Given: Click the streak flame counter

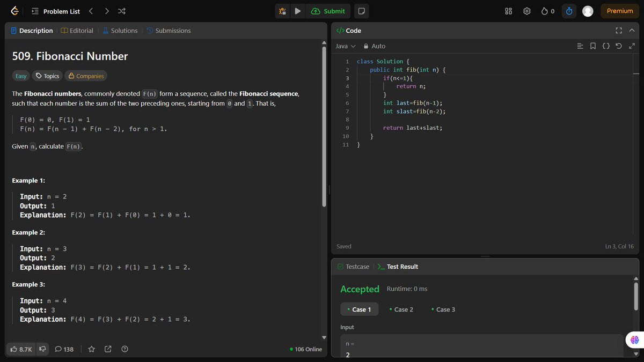Looking at the screenshot, I should [x=547, y=11].
